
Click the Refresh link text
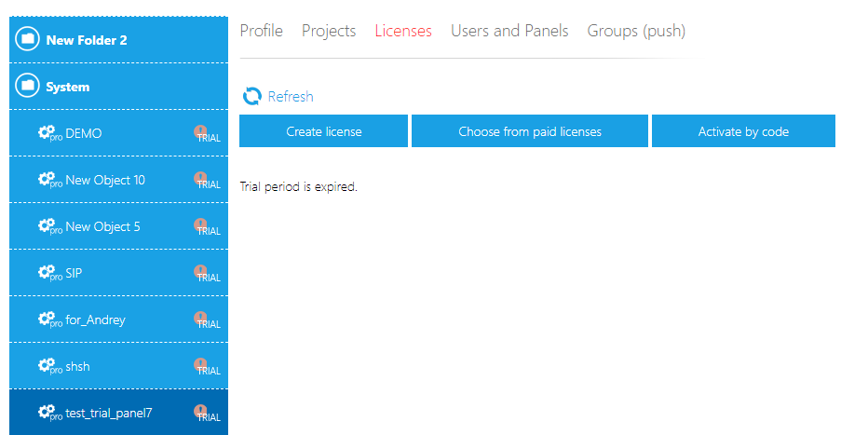pyautogui.click(x=291, y=97)
